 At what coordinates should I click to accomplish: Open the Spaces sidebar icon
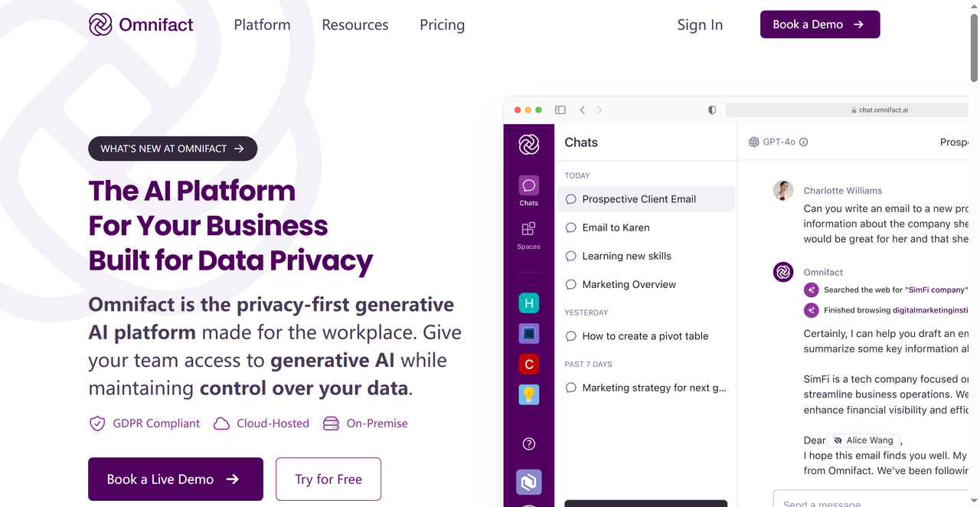coord(528,235)
